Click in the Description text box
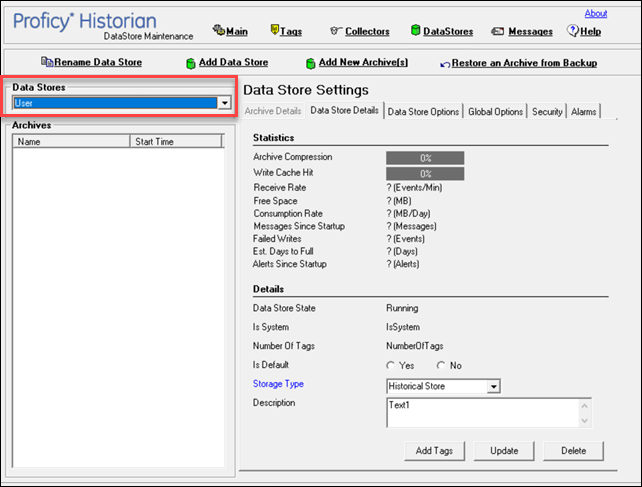Viewport: 642px width, 487px height. click(482, 413)
